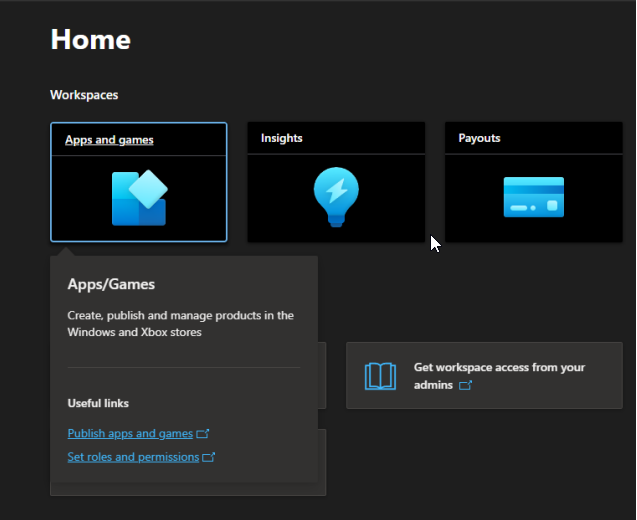The width and height of the screenshot is (637, 520).
Task: Click the Home page heading
Action: pos(90,39)
